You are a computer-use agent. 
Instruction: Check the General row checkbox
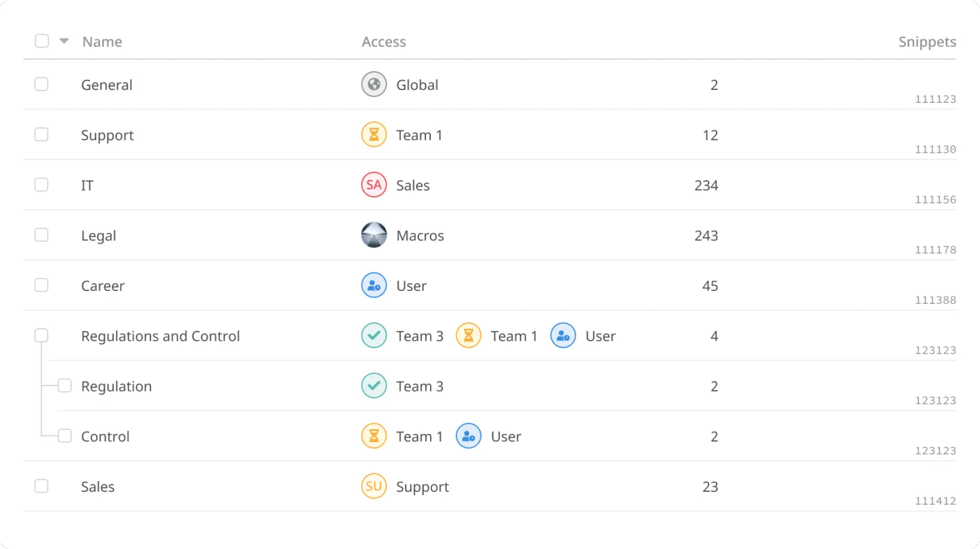click(42, 84)
